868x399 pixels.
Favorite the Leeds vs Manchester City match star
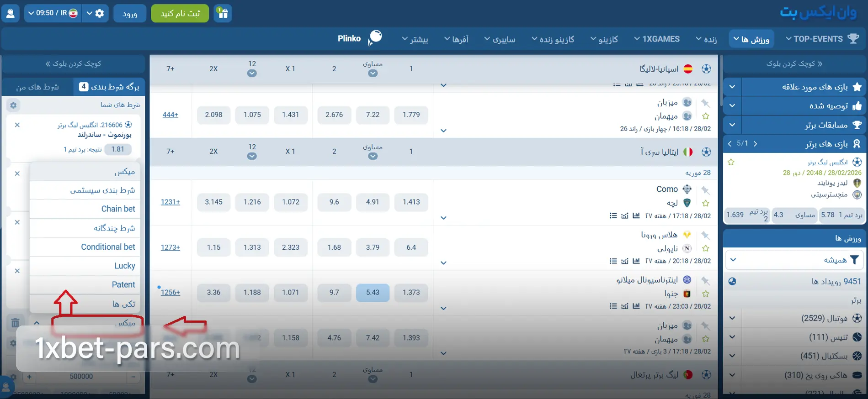click(731, 162)
